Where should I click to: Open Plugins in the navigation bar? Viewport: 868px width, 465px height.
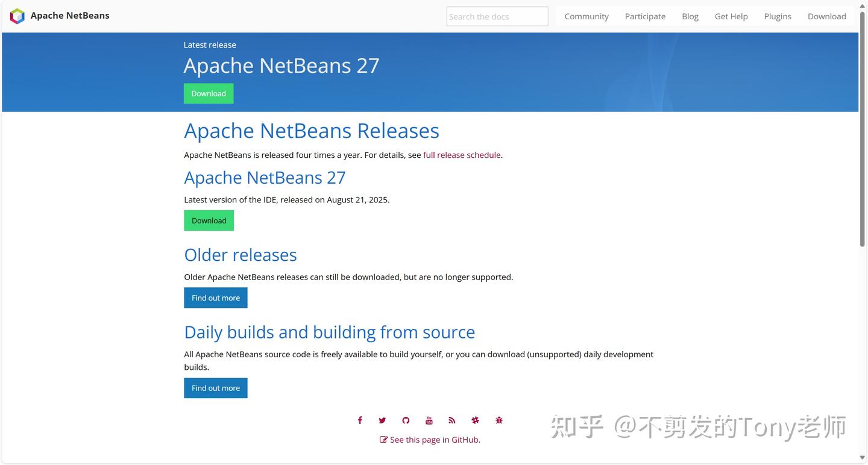(x=778, y=16)
